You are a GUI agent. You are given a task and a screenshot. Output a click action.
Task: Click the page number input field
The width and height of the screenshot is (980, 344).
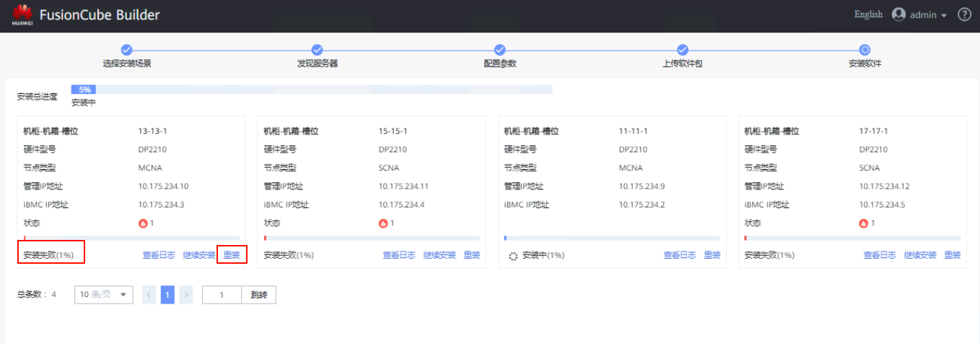[x=221, y=295]
